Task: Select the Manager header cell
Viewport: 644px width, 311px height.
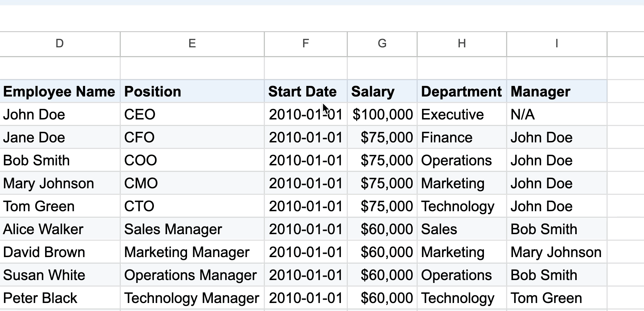Action: [540, 92]
